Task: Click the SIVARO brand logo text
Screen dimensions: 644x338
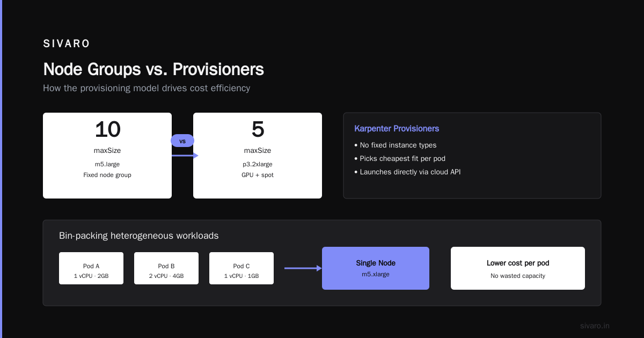Action: [x=67, y=44]
